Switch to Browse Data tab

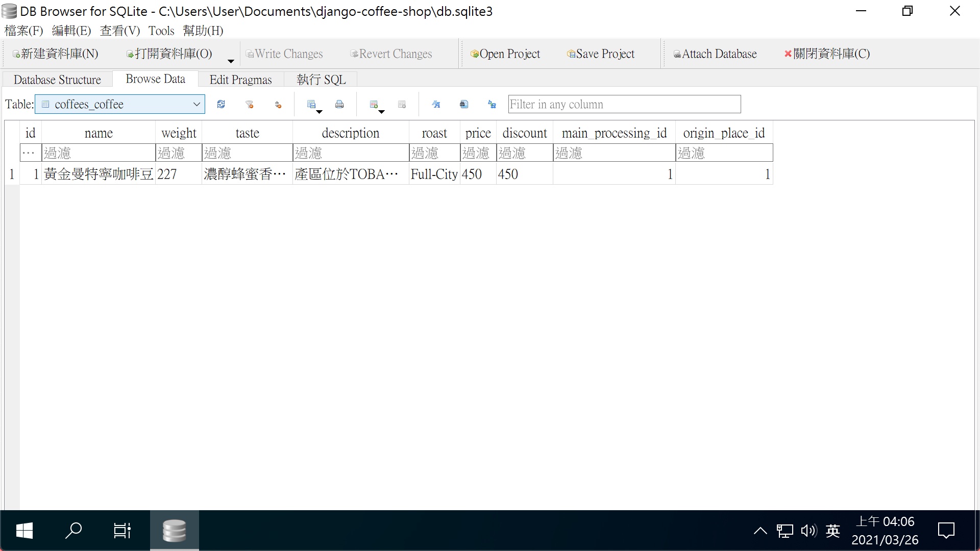pos(156,80)
